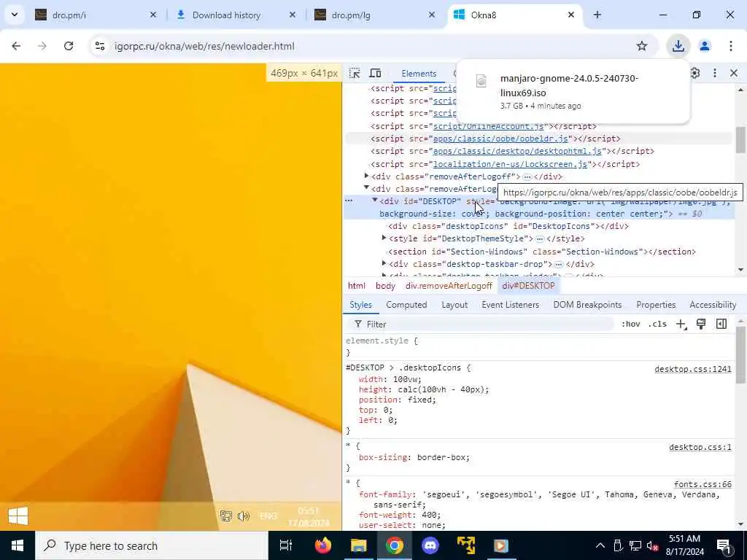Open DevTools more options menu
This screenshot has width=747, height=560.
click(715, 74)
